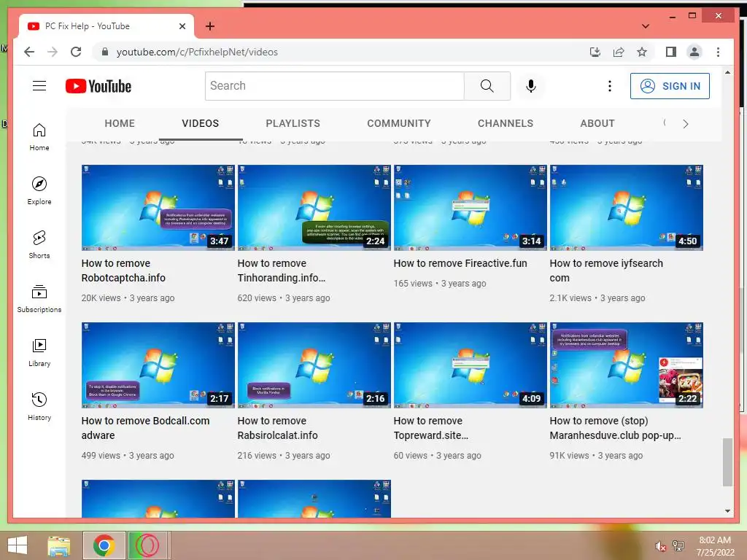This screenshot has width=747, height=560.
Task: Open Windows Start button
Action: click(18, 545)
